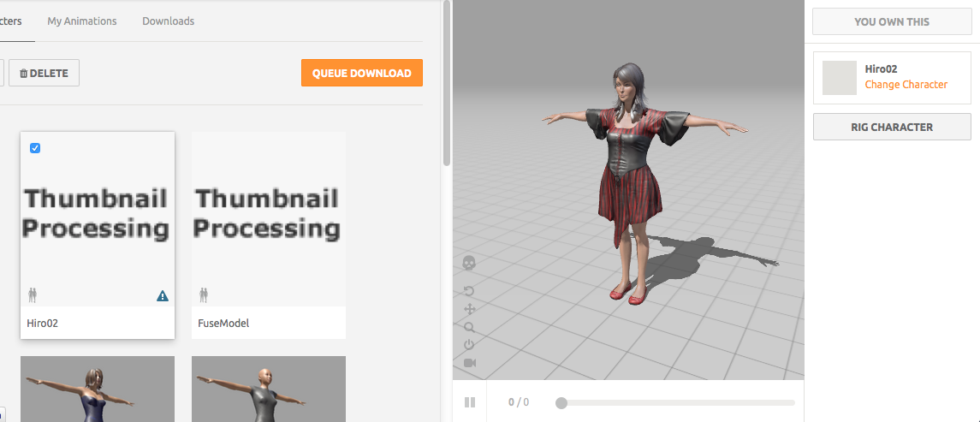Click the YOU OWN THIS button
This screenshot has width=980, height=422.
(892, 22)
